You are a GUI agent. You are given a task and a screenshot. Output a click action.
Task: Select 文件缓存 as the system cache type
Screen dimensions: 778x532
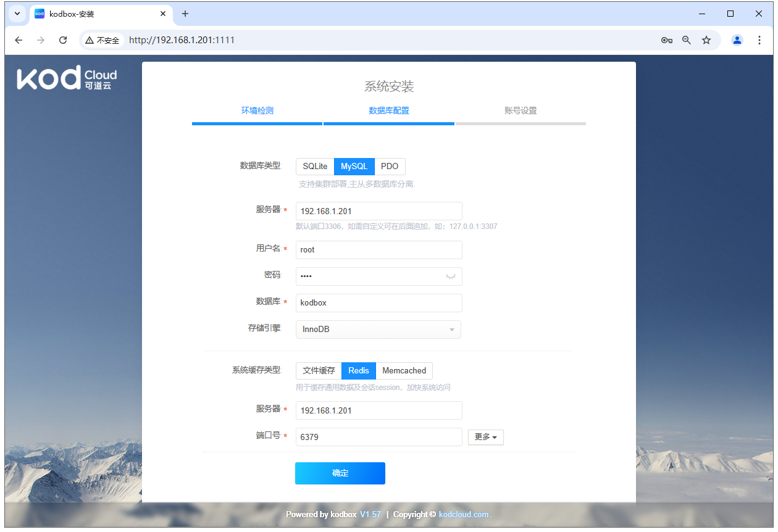[319, 370]
